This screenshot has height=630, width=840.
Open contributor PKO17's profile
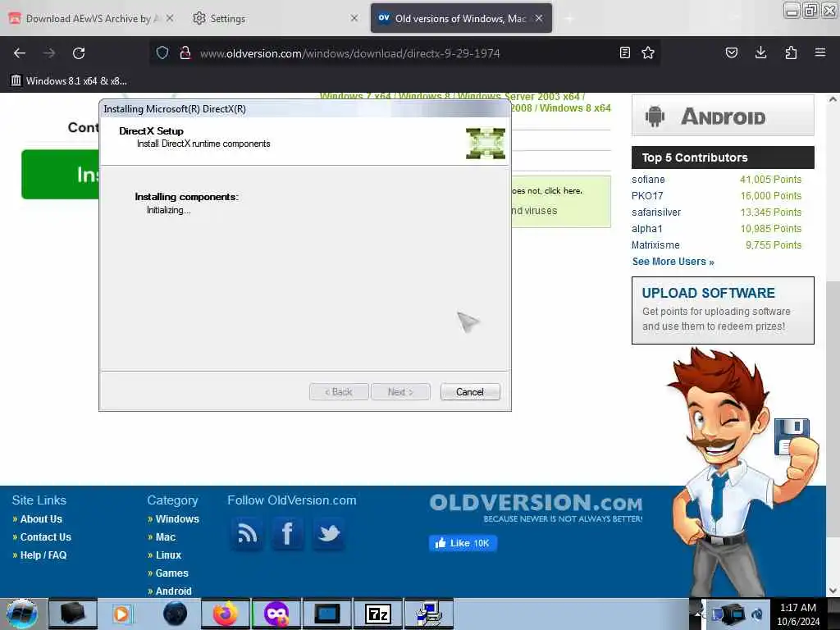pos(647,195)
